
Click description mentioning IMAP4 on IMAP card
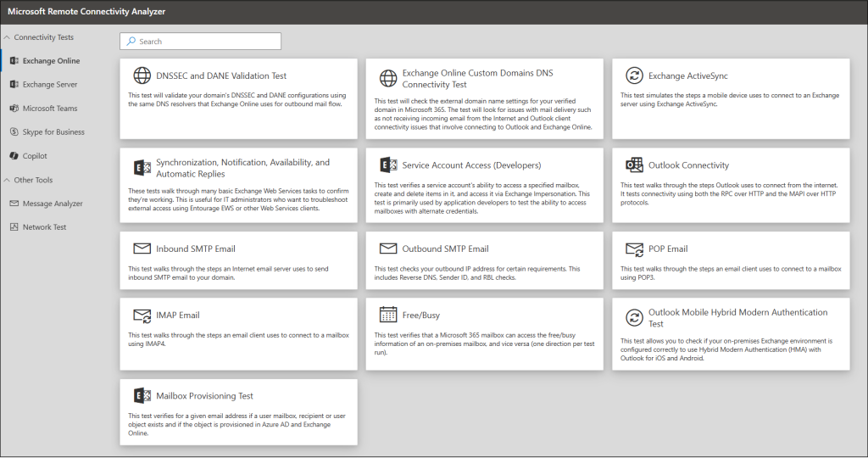(x=238, y=339)
